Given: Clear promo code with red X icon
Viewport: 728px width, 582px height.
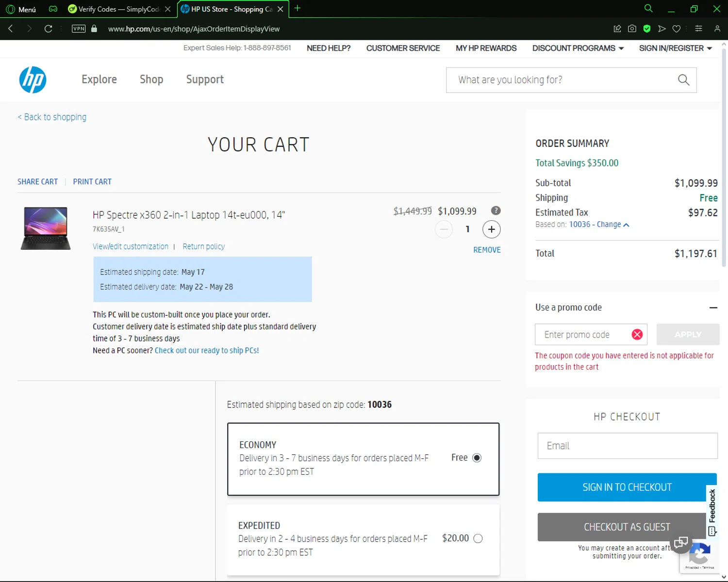Looking at the screenshot, I should click(x=637, y=334).
